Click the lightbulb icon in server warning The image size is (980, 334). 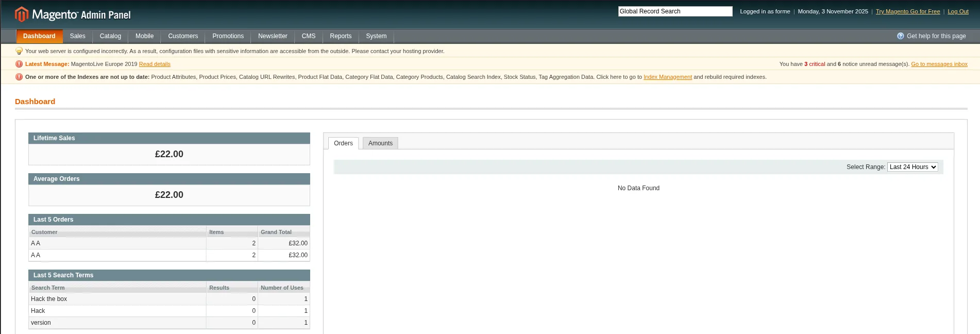[x=19, y=51]
